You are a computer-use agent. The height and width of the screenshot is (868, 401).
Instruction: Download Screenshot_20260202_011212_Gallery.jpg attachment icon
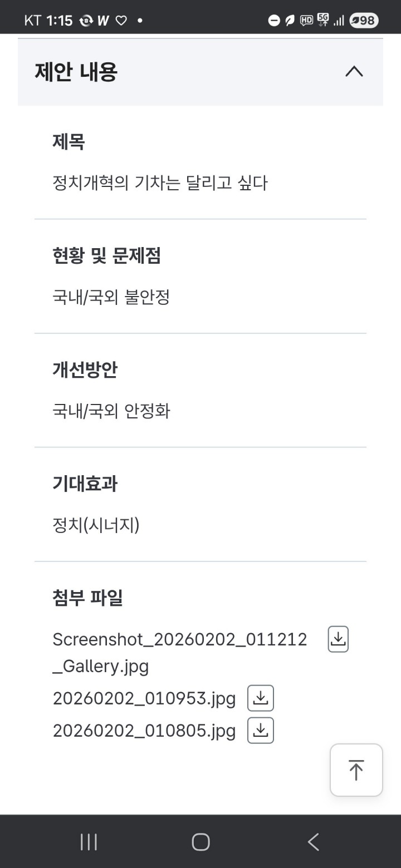[338, 639]
